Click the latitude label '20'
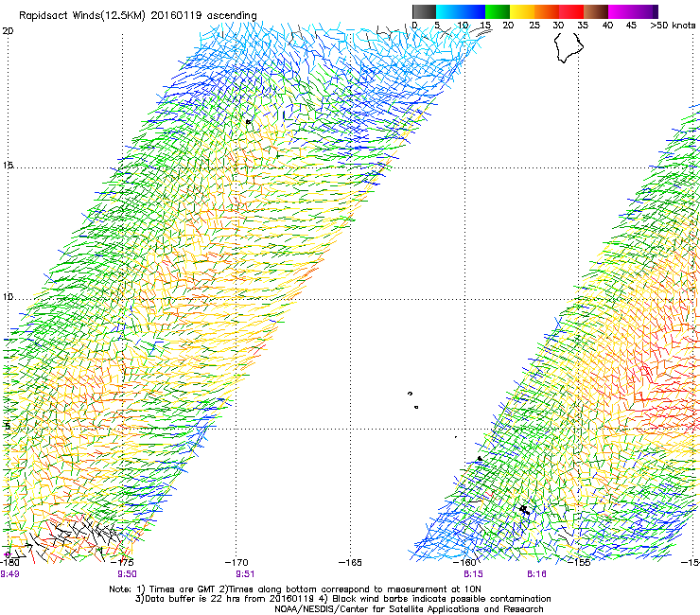Viewport: 700px width, 615px height. click(x=8, y=31)
